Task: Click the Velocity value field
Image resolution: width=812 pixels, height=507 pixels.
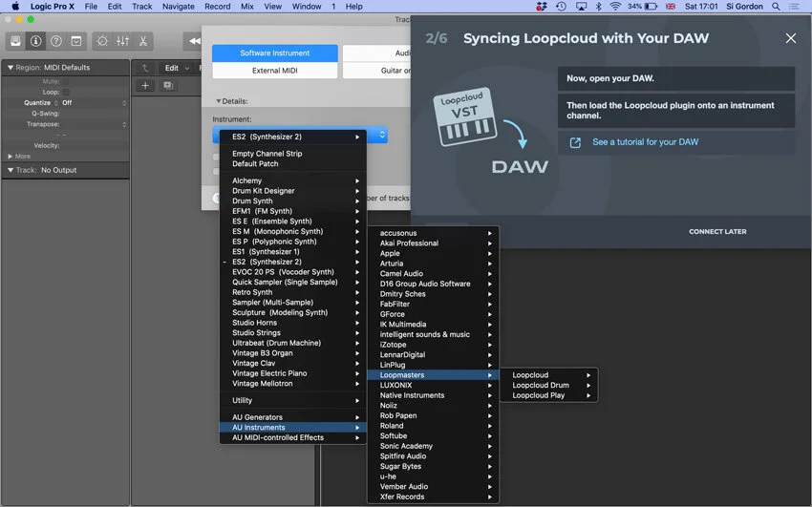Action: coord(94,146)
